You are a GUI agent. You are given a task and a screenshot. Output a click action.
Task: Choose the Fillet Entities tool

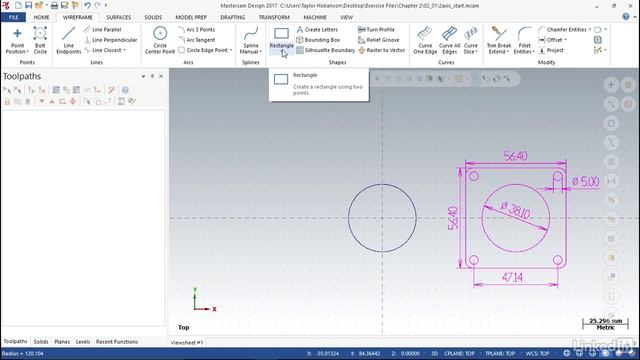524,41
